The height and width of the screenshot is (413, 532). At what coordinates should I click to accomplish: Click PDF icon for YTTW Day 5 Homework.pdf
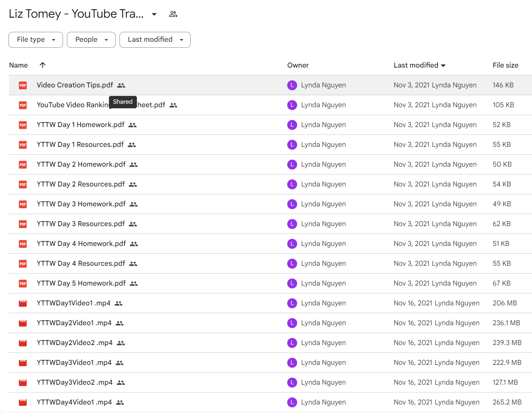23,283
